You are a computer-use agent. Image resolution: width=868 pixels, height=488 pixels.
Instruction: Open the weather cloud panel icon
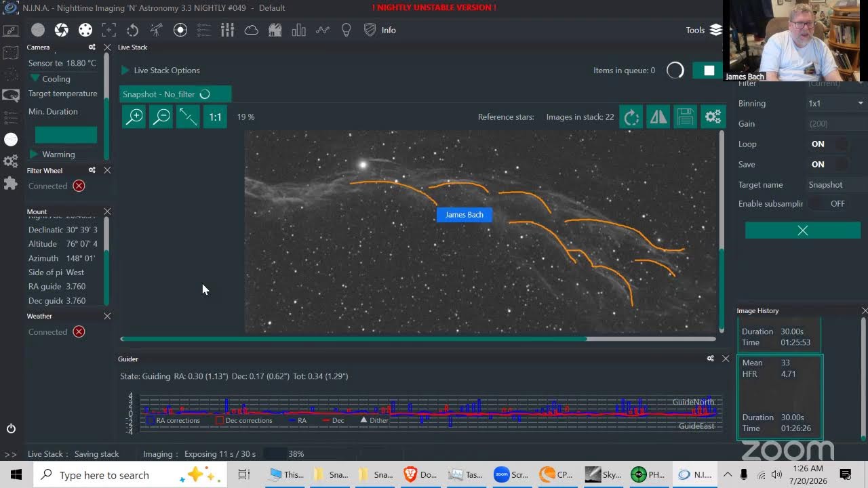click(x=252, y=30)
